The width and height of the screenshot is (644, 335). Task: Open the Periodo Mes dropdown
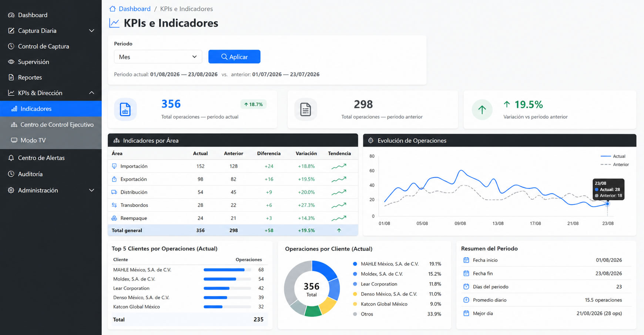158,57
